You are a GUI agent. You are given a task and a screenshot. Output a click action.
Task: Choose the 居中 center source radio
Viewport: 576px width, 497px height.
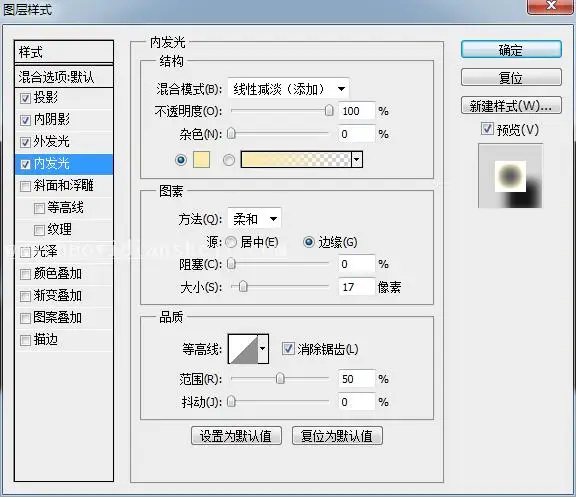[x=231, y=242]
